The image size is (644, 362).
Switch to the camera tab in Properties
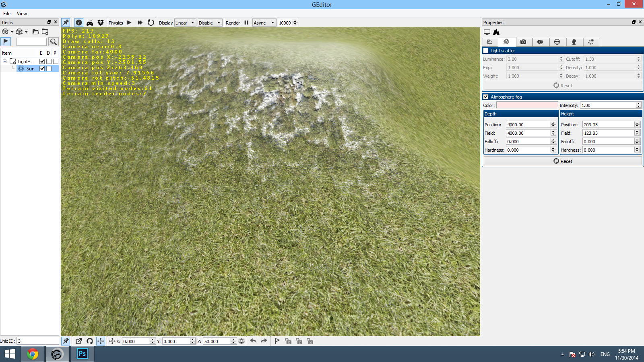pyautogui.click(x=523, y=42)
